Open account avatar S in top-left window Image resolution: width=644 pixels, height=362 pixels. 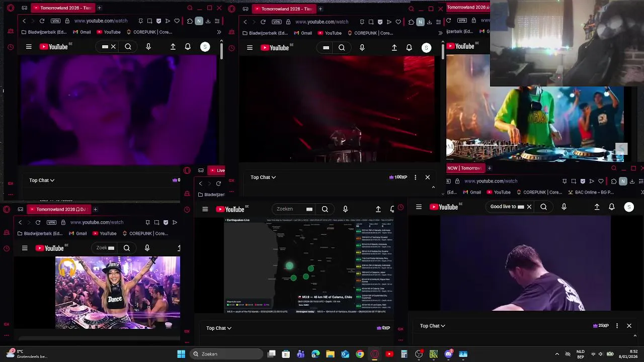tap(205, 47)
